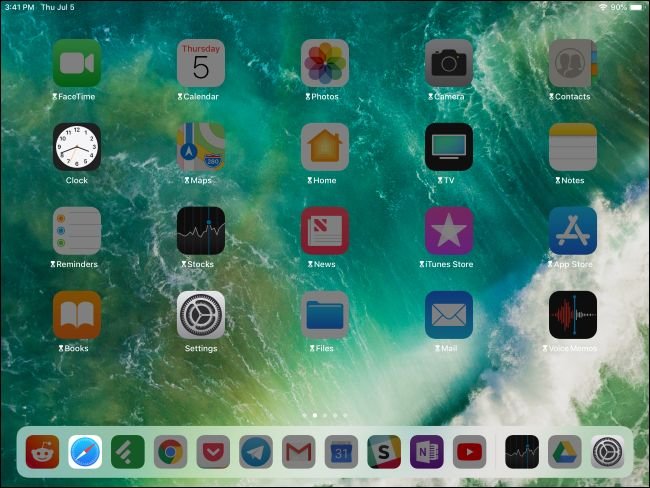Open the Books app
Image resolution: width=650 pixels, height=488 pixels.
coord(77,315)
